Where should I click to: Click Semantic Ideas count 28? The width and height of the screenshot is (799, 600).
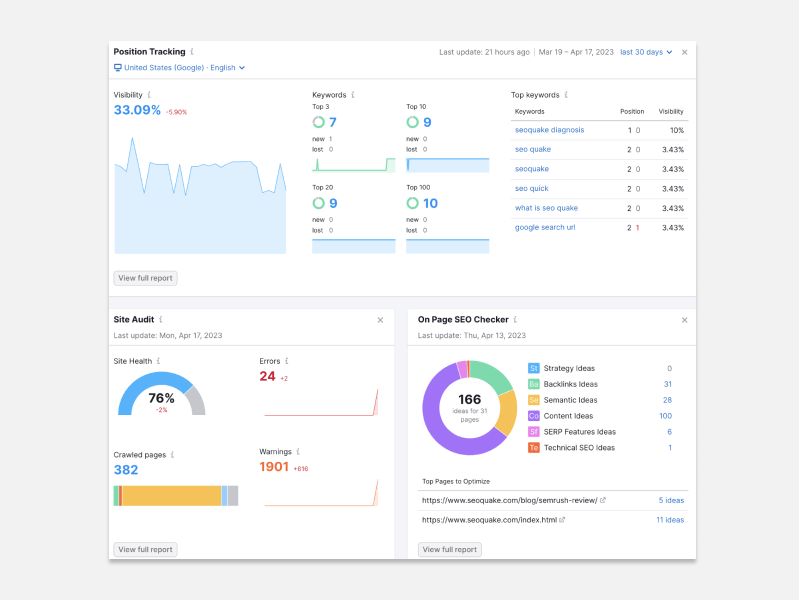[x=667, y=400]
